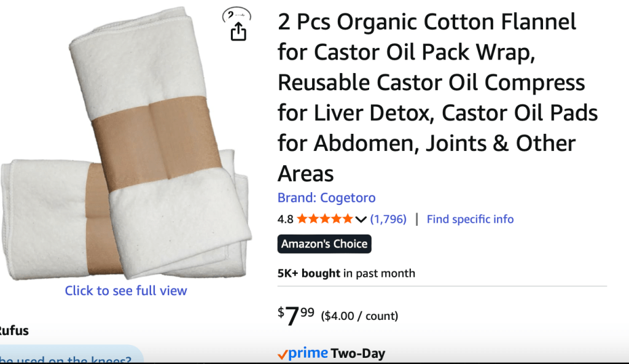Click the 'Click to see full view' link

(126, 290)
